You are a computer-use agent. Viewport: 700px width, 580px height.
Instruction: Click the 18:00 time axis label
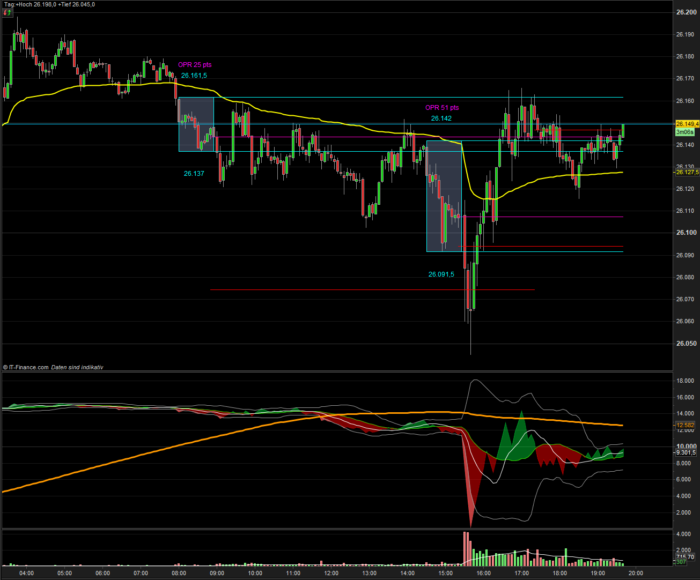pyautogui.click(x=560, y=573)
